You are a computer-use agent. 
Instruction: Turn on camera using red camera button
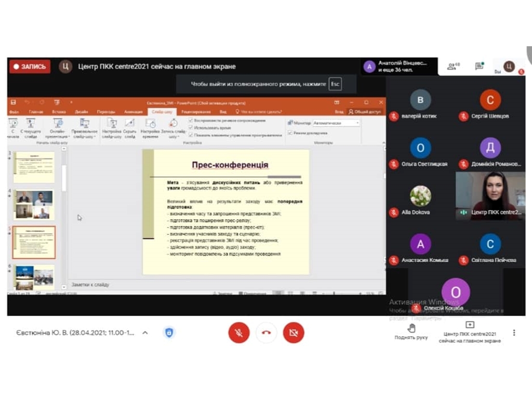294,333
